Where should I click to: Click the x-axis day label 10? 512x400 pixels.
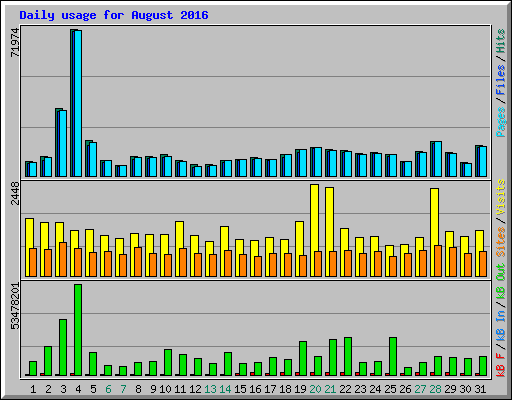165,389
